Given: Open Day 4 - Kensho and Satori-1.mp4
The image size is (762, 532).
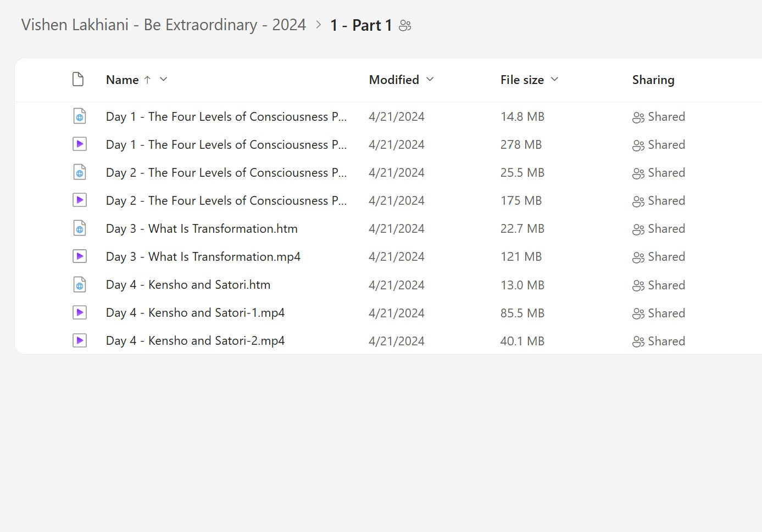Looking at the screenshot, I should tap(195, 313).
